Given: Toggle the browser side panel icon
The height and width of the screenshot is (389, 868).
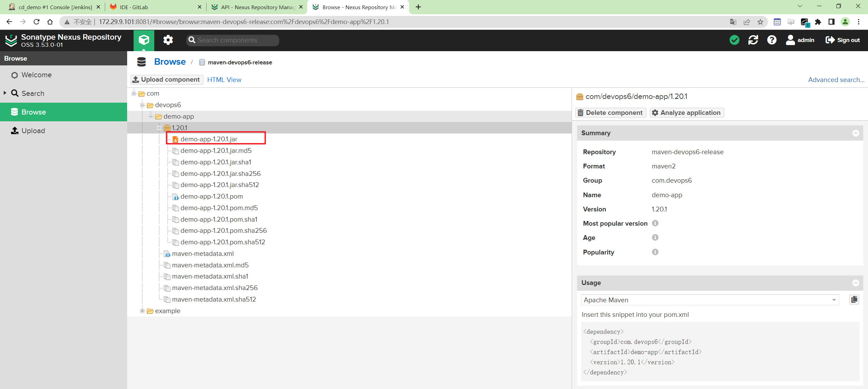Looking at the screenshot, I should point(831,22).
